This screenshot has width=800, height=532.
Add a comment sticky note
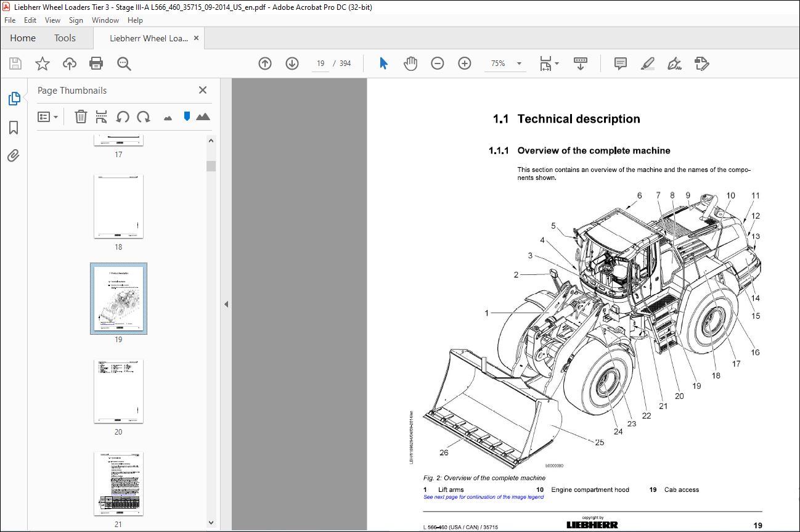click(621, 63)
